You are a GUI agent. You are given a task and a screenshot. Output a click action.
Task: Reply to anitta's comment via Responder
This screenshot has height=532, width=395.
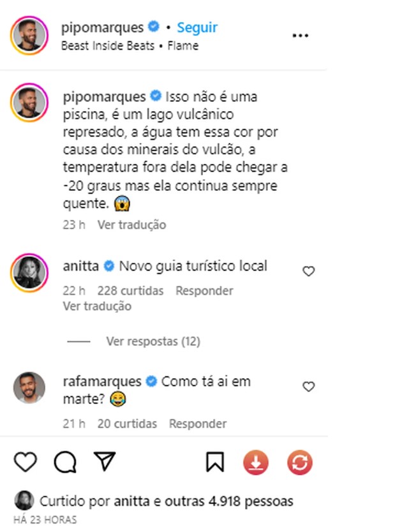[x=204, y=290]
